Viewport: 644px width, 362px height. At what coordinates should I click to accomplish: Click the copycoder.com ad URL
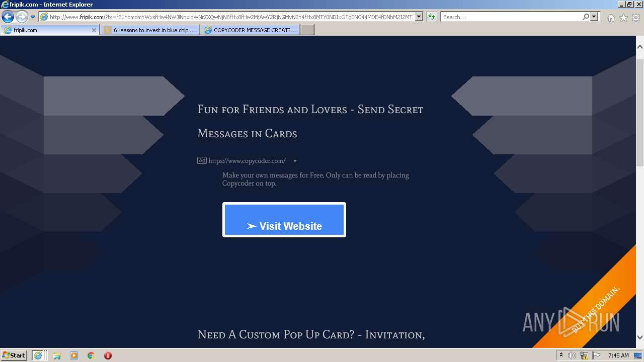click(x=247, y=161)
